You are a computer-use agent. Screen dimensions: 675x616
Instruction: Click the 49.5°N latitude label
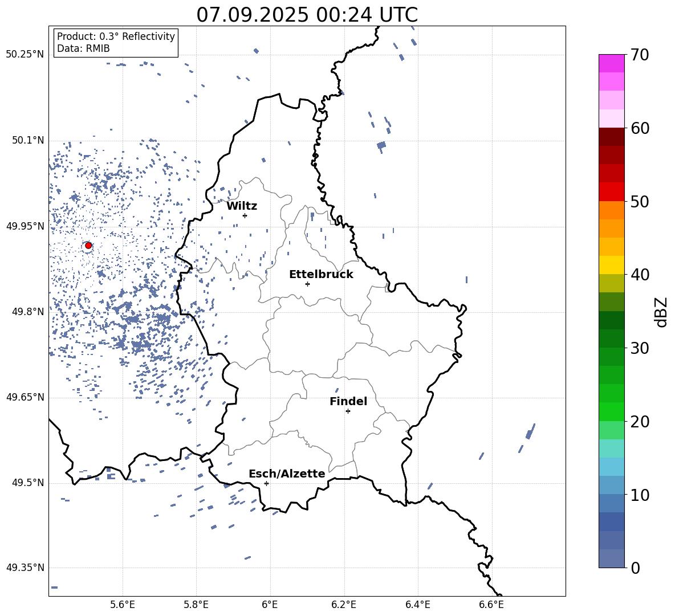pos(27,483)
